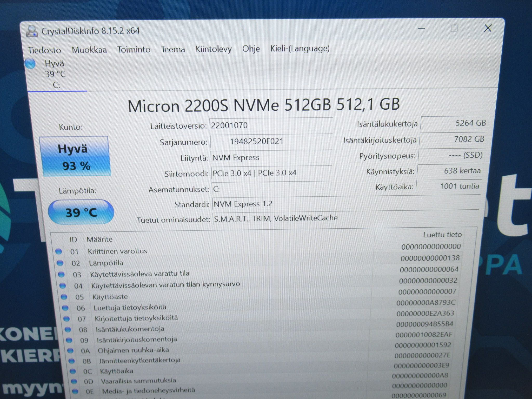Open the Muokkaa menu

tap(89, 50)
